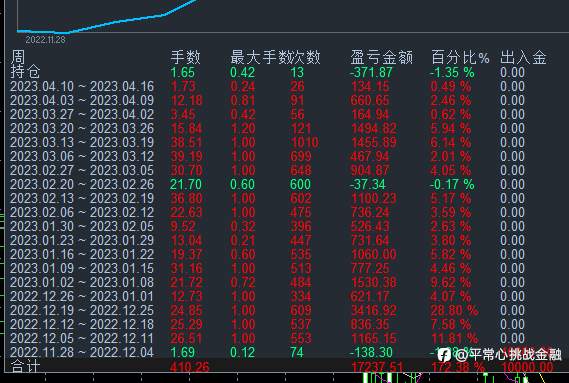Click the 合计 totals row label

tap(25, 366)
